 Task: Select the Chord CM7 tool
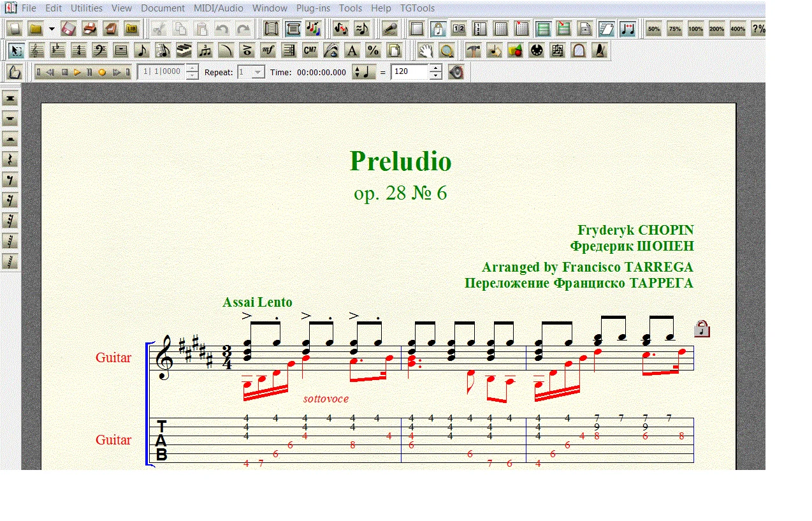pyautogui.click(x=310, y=50)
